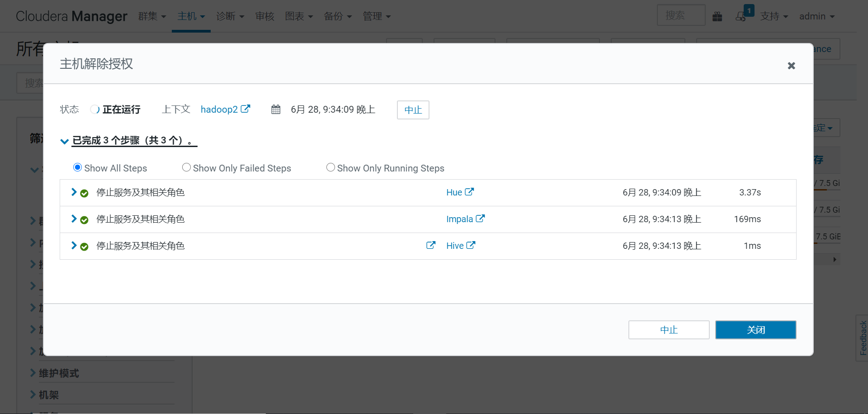
Task: Follow the hadoop2 context link
Action: click(x=219, y=109)
